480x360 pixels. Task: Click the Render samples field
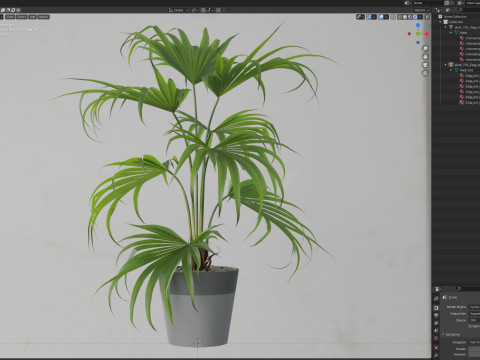point(474,349)
